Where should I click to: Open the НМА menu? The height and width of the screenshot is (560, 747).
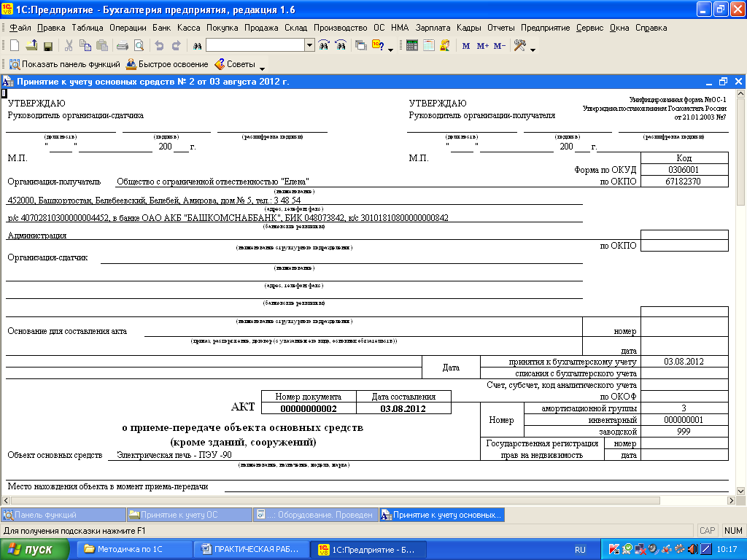point(400,28)
